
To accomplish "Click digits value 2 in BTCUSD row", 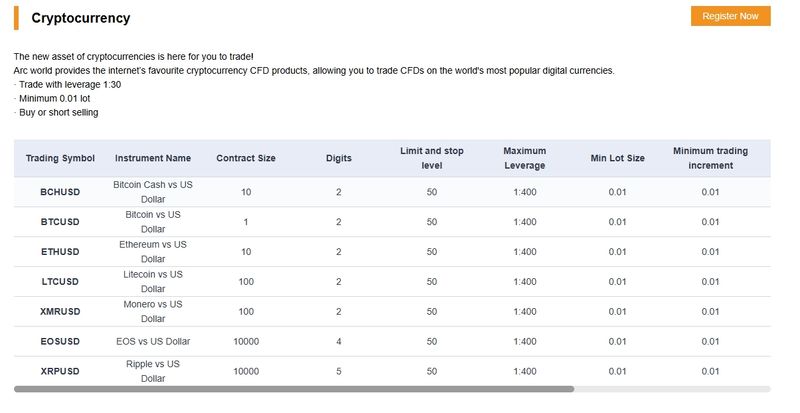I will pos(339,222).
